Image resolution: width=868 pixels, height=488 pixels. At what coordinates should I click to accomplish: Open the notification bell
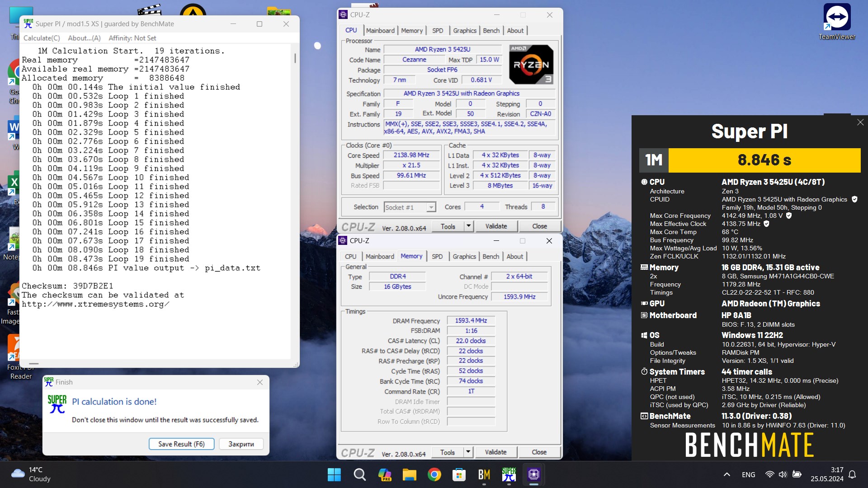pyautogui.click(x=852, y=474)
